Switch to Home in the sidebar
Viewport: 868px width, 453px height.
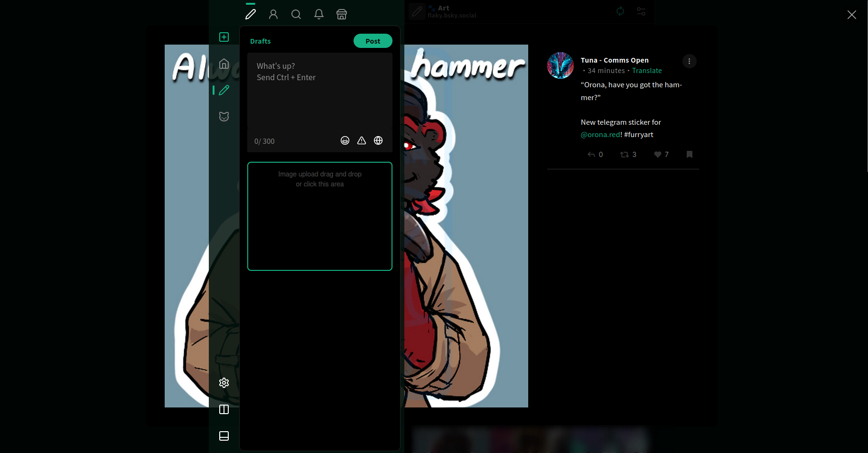pos(224,64)
